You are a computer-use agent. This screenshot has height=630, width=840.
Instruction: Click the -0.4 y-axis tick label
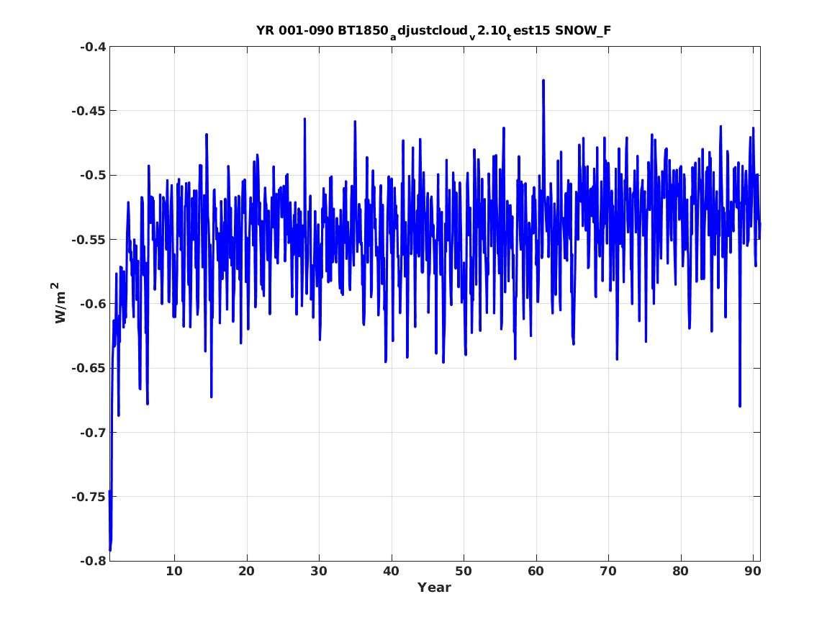93,47
